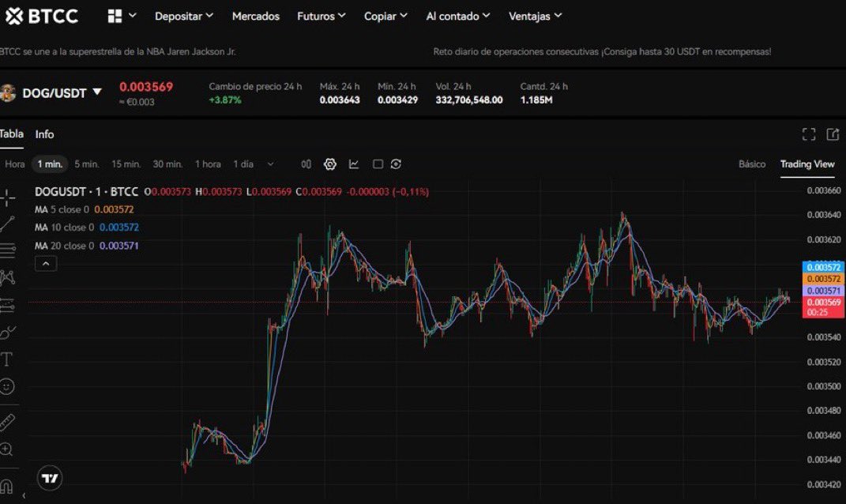Click the BTCC logo
The image size is (846, 504).
[x=42, y=16]
